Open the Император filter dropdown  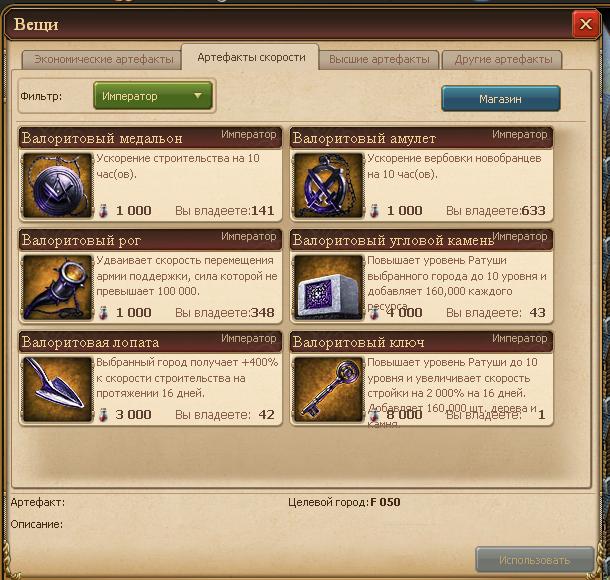pyautogui.click(x=153, y=96)
